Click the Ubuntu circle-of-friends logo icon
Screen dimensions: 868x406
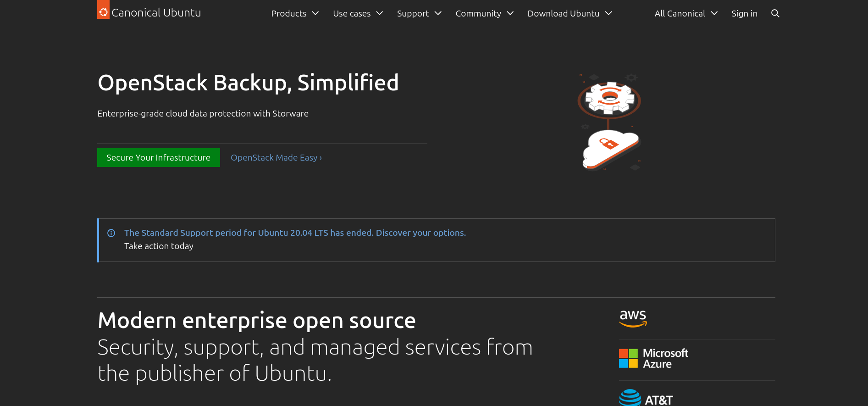[x=103, y=12]
